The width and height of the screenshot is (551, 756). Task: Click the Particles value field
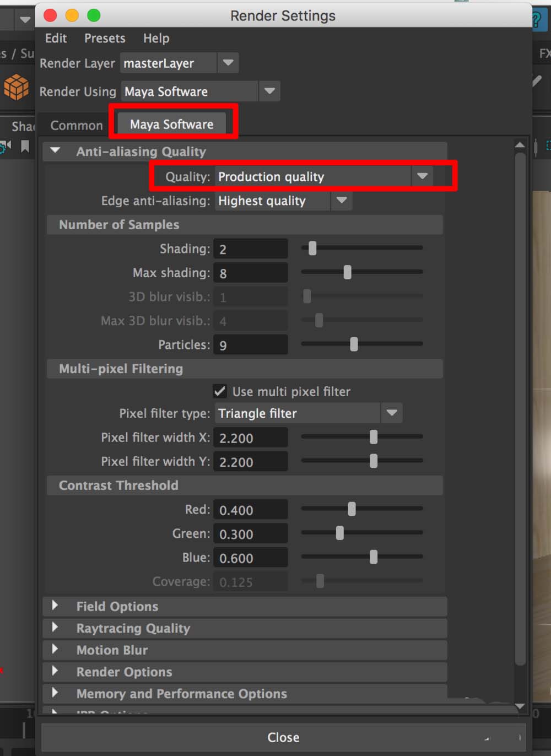coord(251,345)
